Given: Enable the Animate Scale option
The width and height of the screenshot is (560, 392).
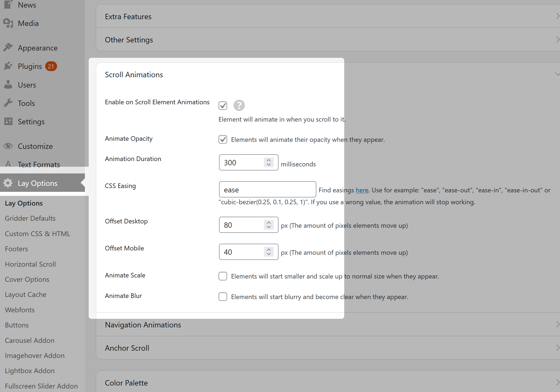Looking at the screenshot, I should coord(223,276).
